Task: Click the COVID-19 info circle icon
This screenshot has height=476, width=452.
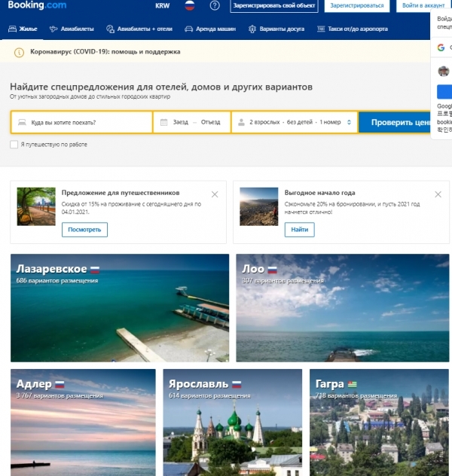Action: (19, 52)
